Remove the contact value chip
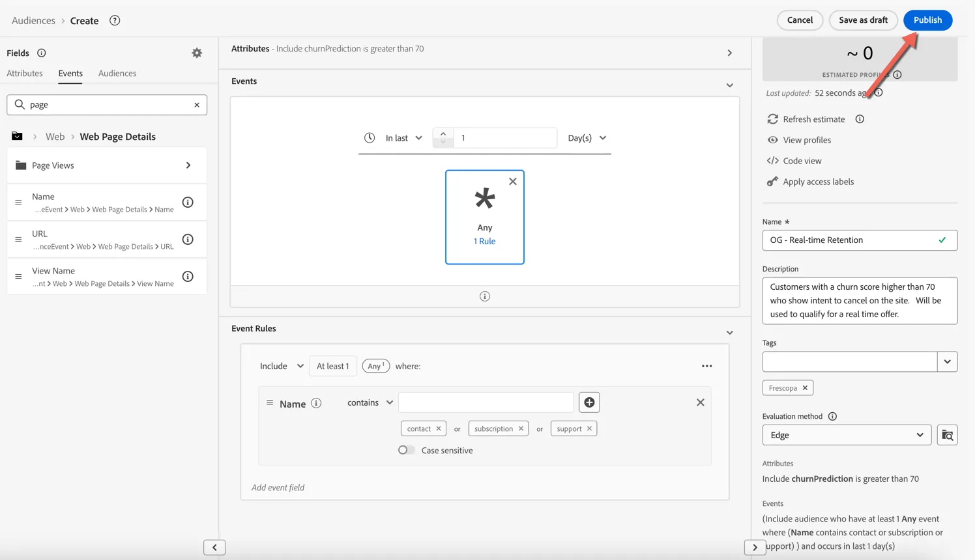975x560 pixels. (x=439, y=428)
